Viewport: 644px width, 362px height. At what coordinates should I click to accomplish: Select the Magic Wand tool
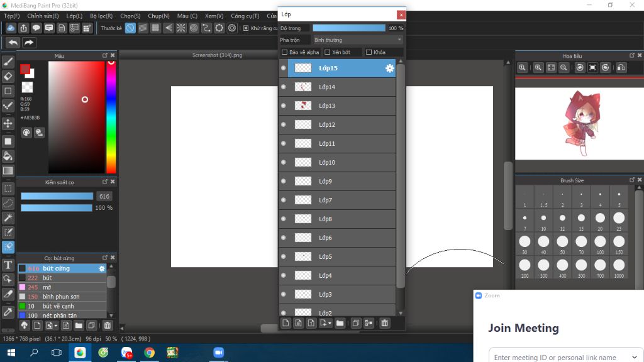8,217
